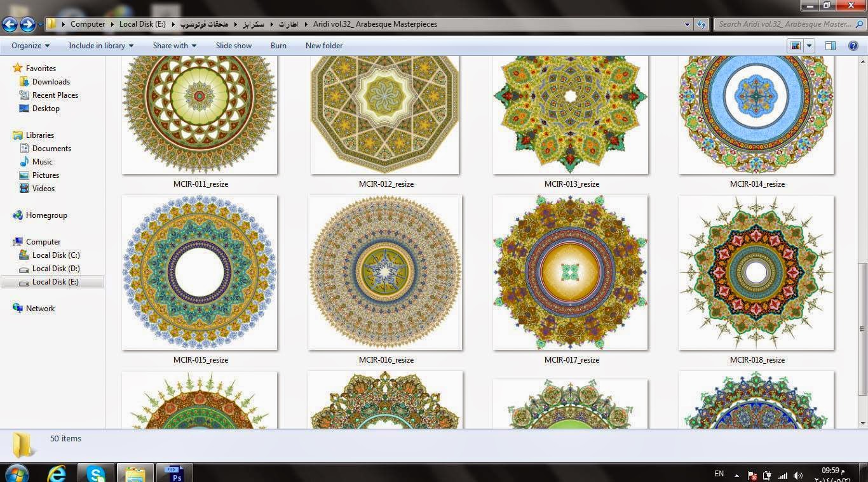Change view with the Views icon
This screenshot has height=482, width=868.
795,46
